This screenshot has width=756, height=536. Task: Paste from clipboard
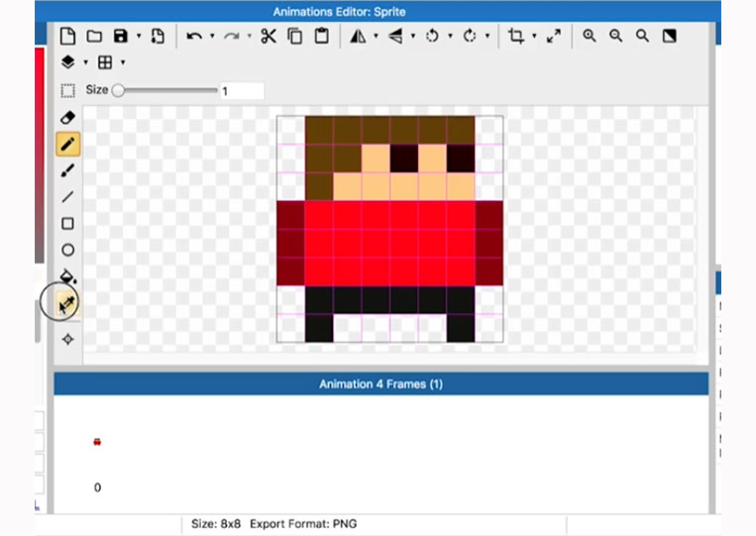pyautogui.click(x=322, y=36)
